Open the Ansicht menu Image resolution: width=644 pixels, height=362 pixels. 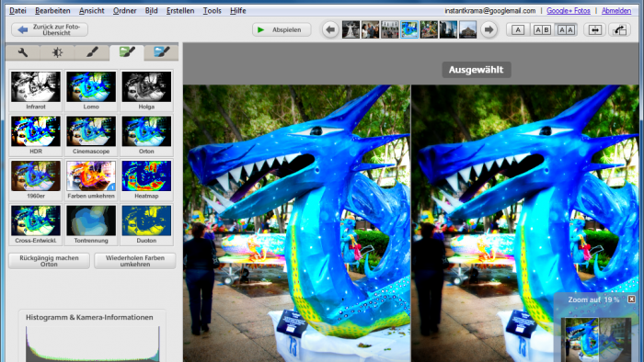pyautogui.click(x=92, y=11)
